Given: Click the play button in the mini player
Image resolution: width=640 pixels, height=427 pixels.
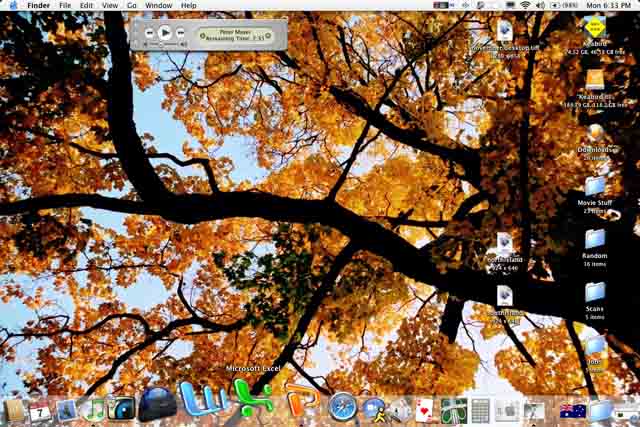Looking at the screenshot, I should pyautogui.click(x=165, y=33).
